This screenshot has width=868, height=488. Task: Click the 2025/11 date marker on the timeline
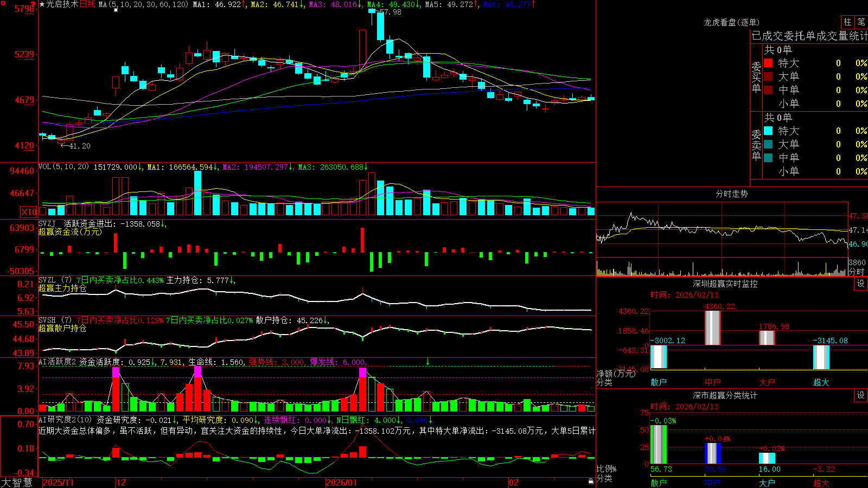coord(58,483)
